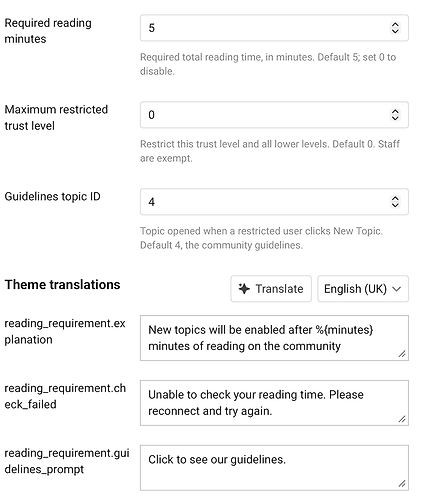Edit the reading_requirement.explanation text area
The width and height of the screenshot is (438, 500).
(274, 338)
